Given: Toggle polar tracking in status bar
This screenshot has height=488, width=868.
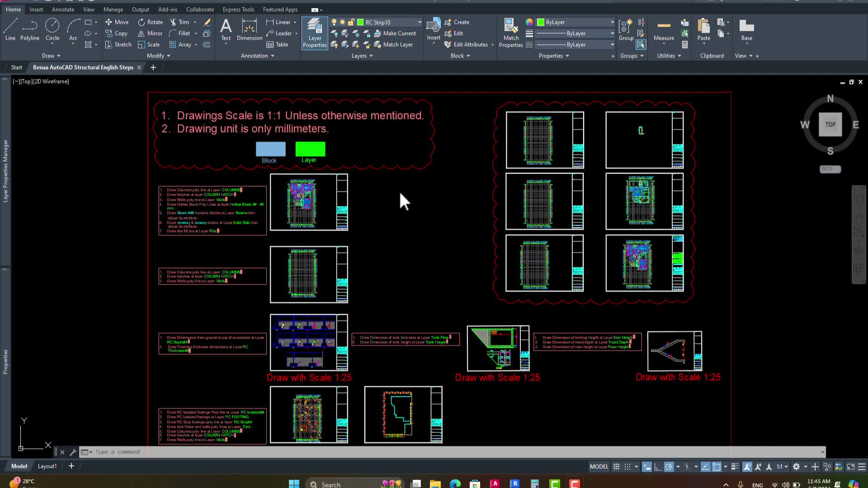Looking at the screenshot, I should pos(669,467).
